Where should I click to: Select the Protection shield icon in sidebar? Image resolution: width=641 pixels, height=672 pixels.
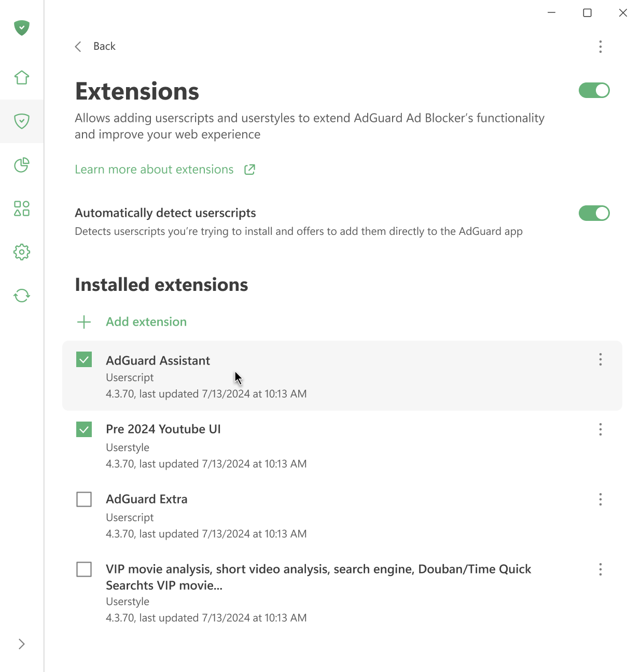pyautogui.click(x=21, y=121)
